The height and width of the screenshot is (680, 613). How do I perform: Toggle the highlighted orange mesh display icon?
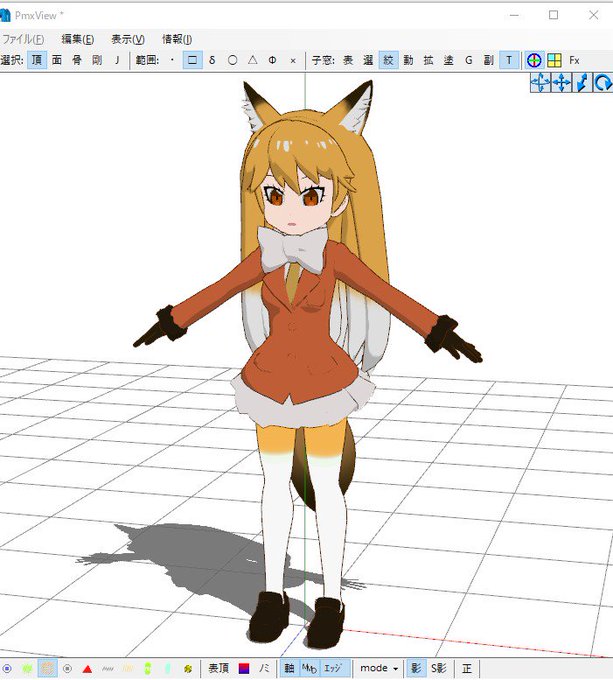(x=47, y=669)
